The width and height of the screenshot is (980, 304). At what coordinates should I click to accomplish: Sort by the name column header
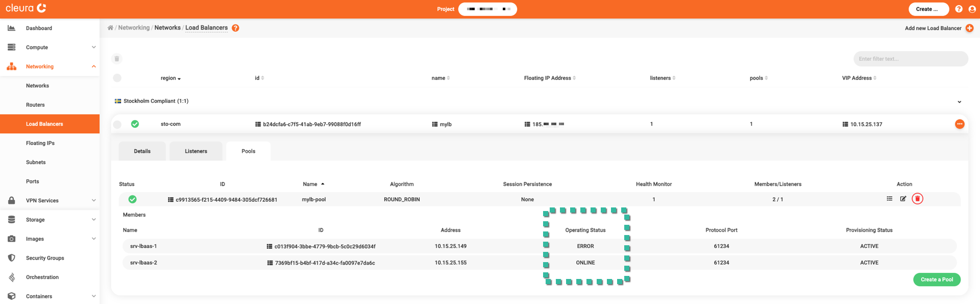pos(440,78)
